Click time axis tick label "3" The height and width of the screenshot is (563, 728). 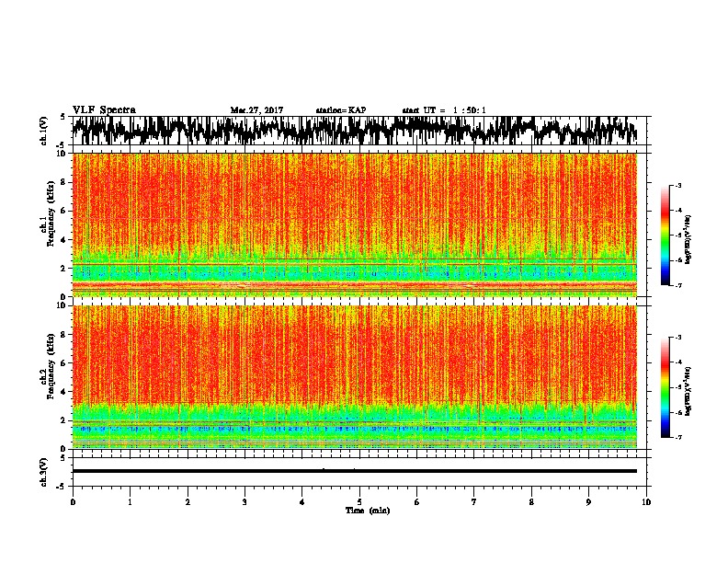pos(245,502)
